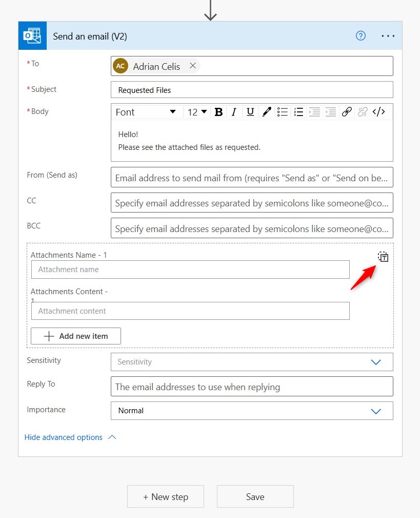Remove Adrian Celis from To field
Image resolution: width=420 pixels, height=518 pixels.
tap(193, 66)
